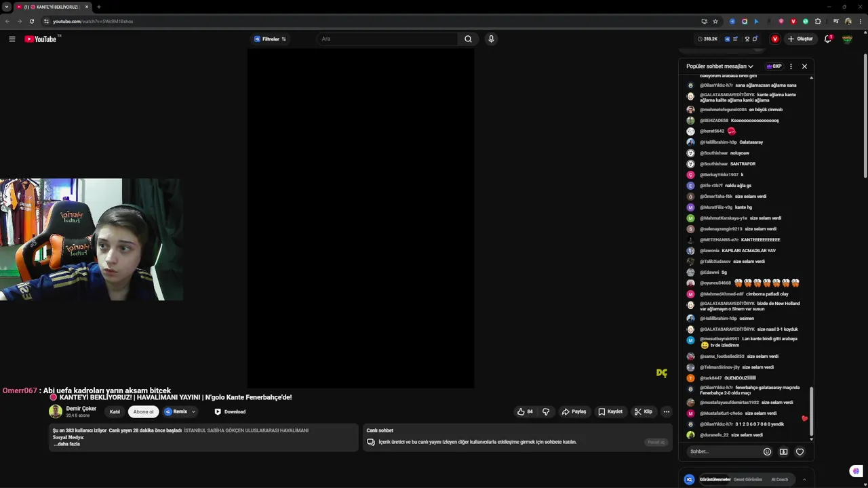The height and width of the screenshot is (488, 868).
Task: Click the Download button
Action: pos(230,411)
